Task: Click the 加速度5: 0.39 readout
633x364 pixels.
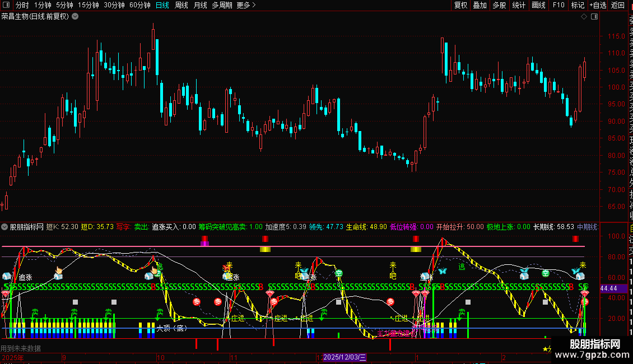Action: [x=286, y=227]
